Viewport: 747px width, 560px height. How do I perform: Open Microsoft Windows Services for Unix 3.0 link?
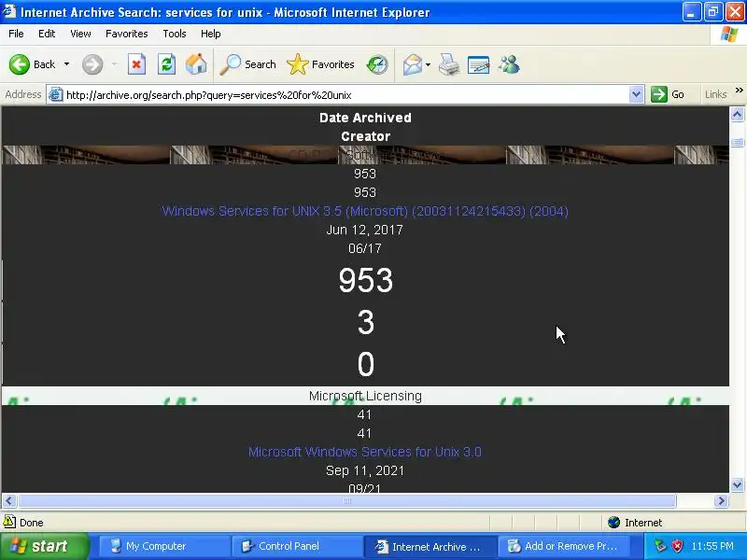point(365,452)
